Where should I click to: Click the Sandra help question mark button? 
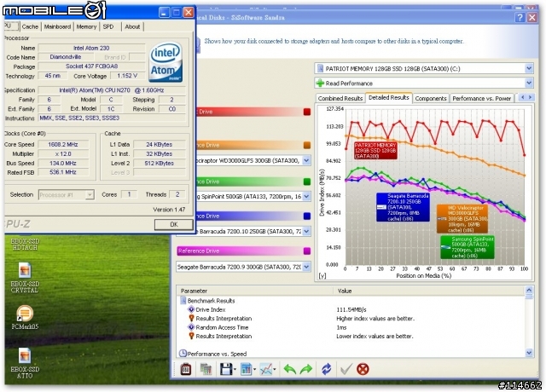(x=520, y=17)
